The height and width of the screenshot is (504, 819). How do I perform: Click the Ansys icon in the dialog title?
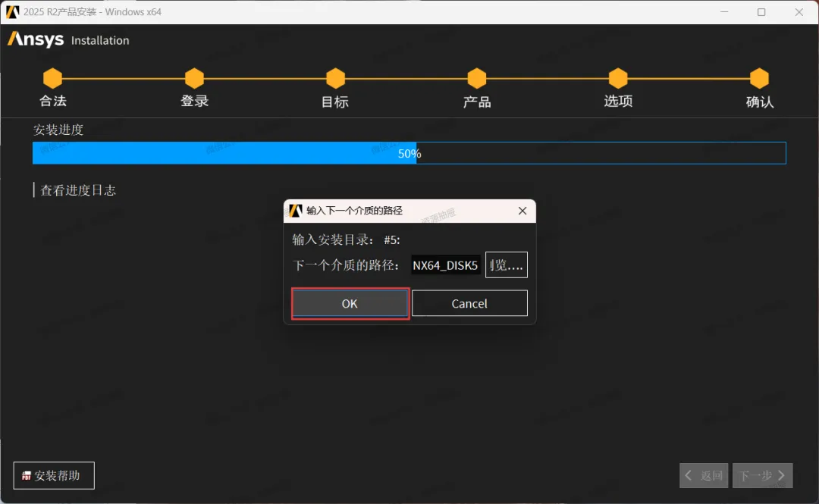[296, 211]
